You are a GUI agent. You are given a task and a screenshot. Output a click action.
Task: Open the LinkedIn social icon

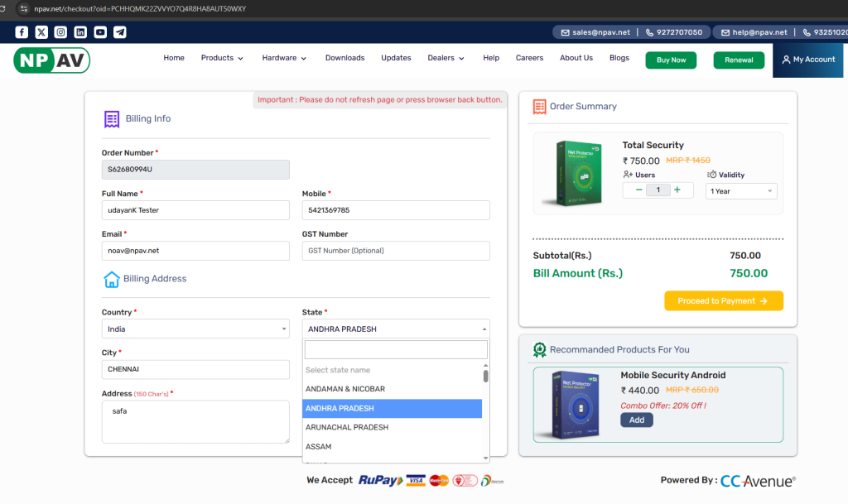[80, 32]
